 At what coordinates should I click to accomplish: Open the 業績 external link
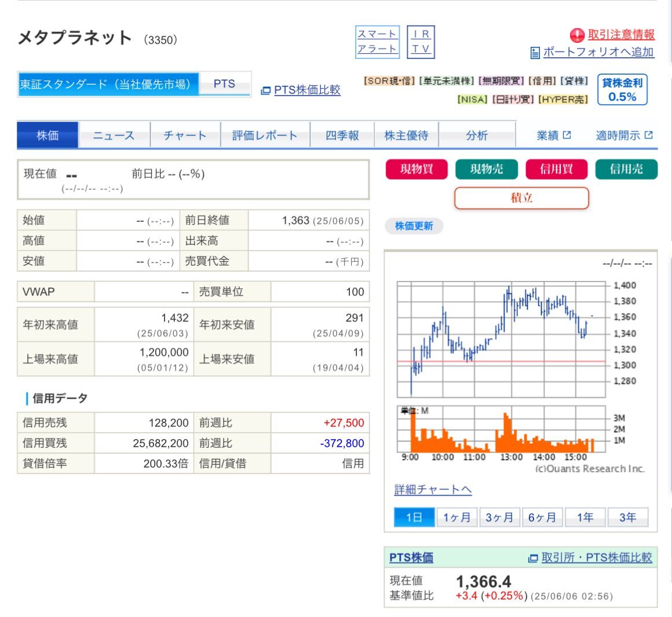coord(553,136)
